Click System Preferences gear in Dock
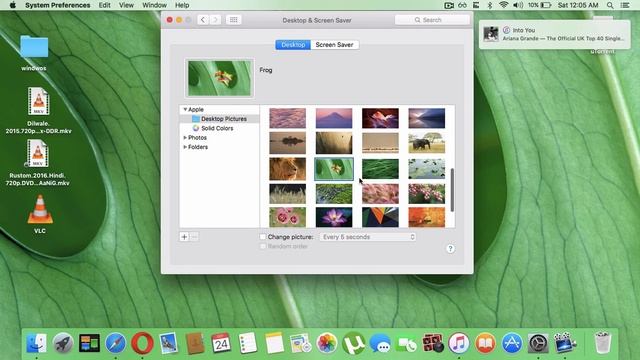640x360 pixels. click(x=538, y=343)
